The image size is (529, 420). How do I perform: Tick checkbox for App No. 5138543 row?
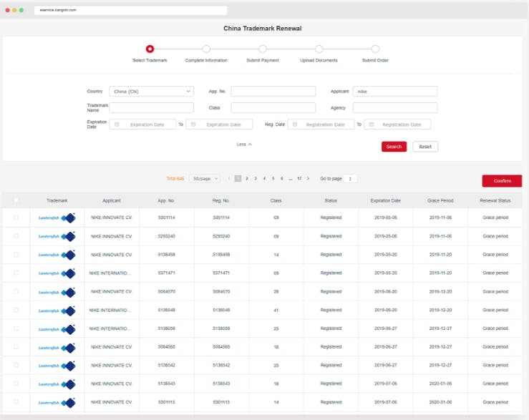pyautogui.click(x=16, y=384)
